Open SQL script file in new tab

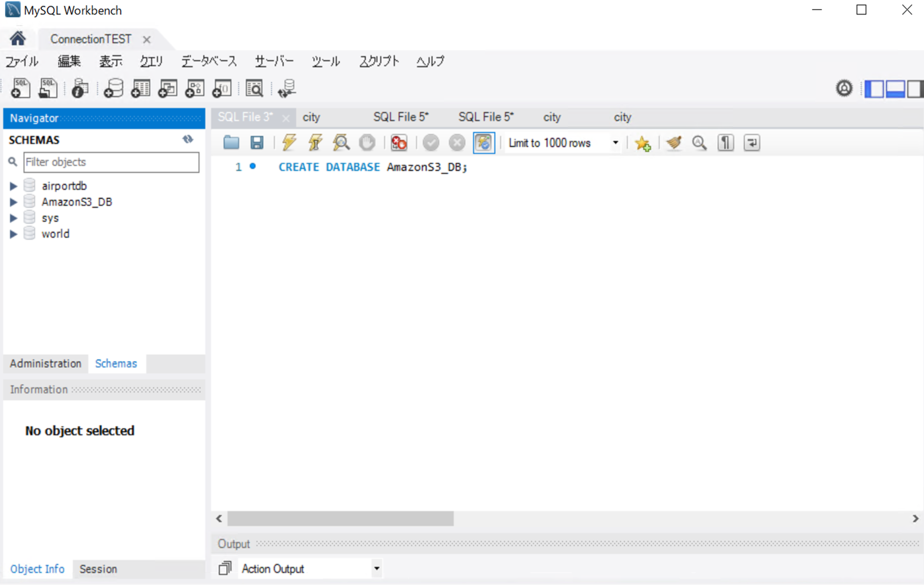coord(48,88)
